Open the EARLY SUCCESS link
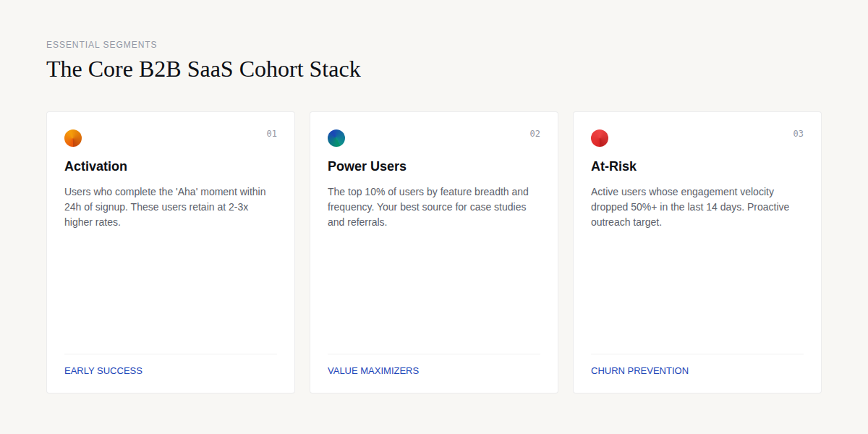The height and width of the screenshot is (434, 868). pyautogui.click(x=103, y=370)
